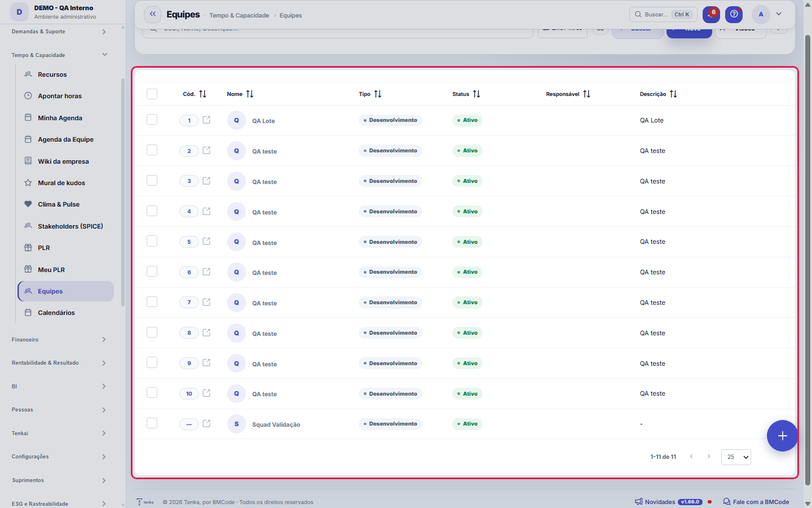
Task: Sort table by Status column arrows
Action: pos(476,94)
